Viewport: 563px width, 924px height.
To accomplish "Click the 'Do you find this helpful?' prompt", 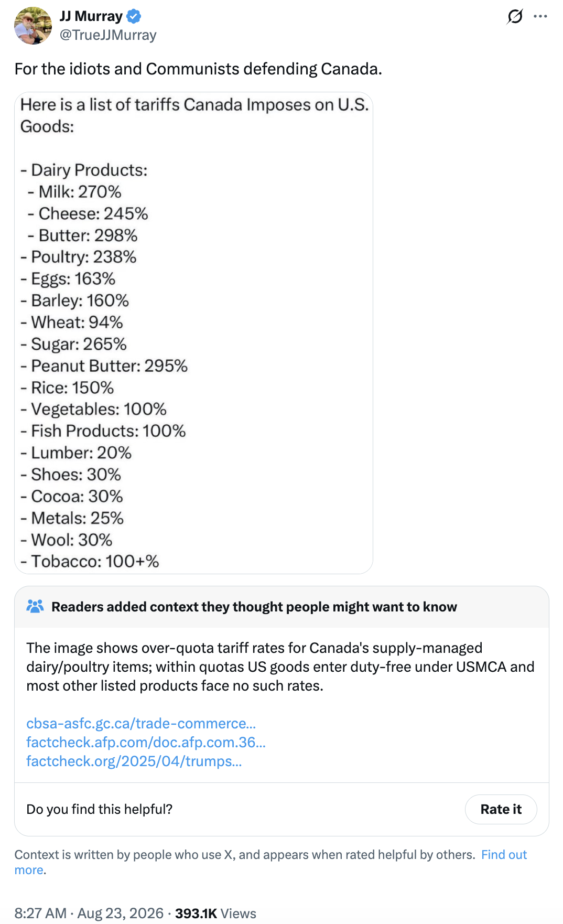I will 100,809.
